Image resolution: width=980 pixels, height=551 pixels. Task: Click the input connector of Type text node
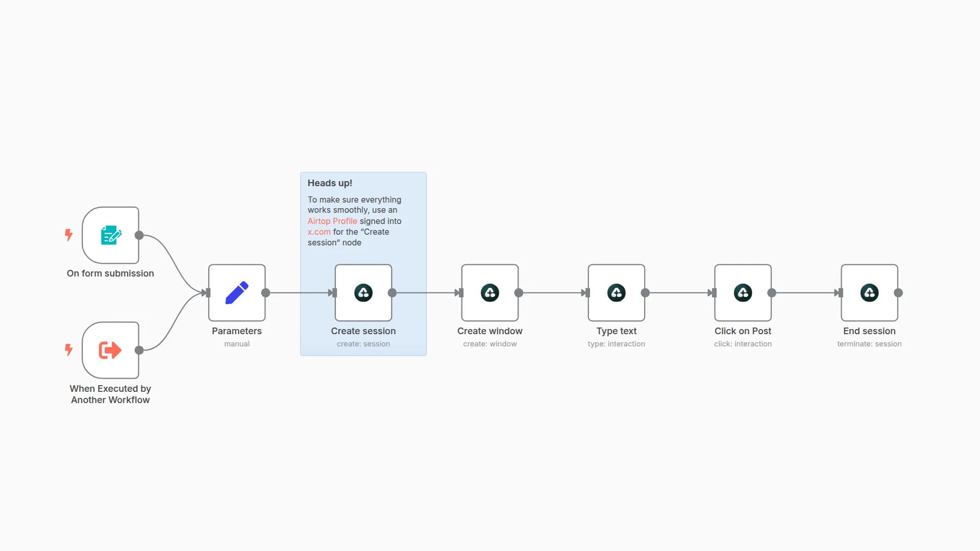coord(587,293)
